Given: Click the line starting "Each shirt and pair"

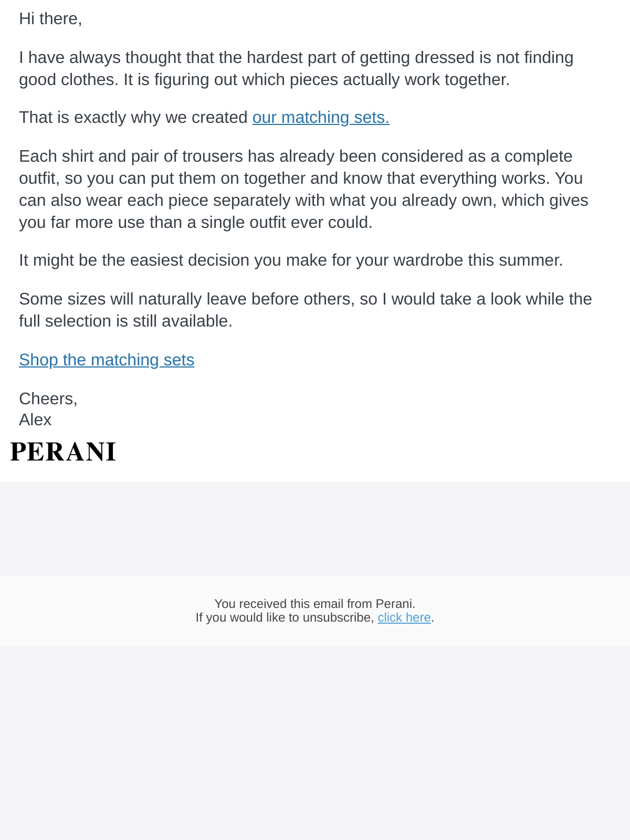Looking at the screenshot, I should (x=296, y=156).
